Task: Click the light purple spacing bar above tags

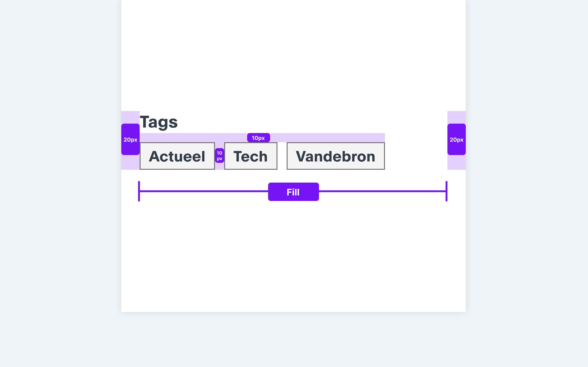Action: (262, 138)
